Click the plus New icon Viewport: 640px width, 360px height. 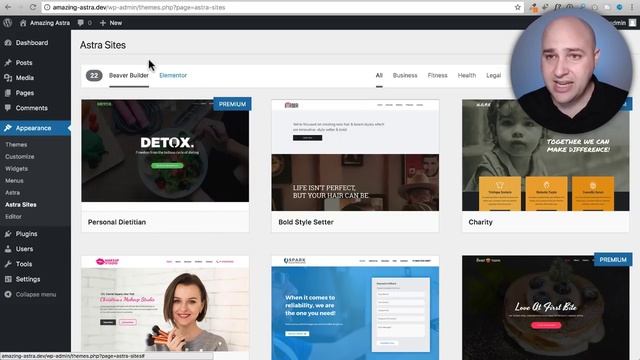tap(102, 23)
